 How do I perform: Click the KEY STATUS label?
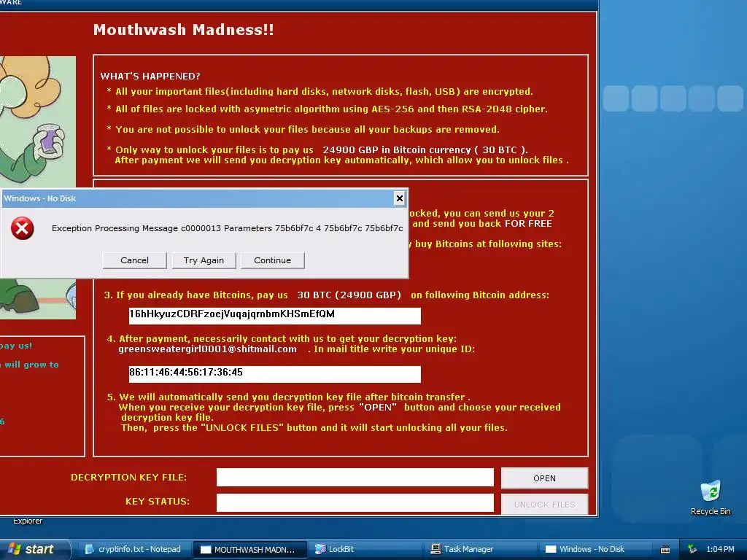(x=158, y=502)
